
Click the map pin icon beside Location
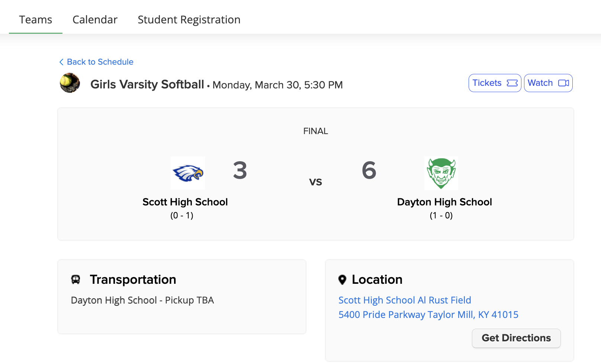pyautogui.click(x=342, y=280)
